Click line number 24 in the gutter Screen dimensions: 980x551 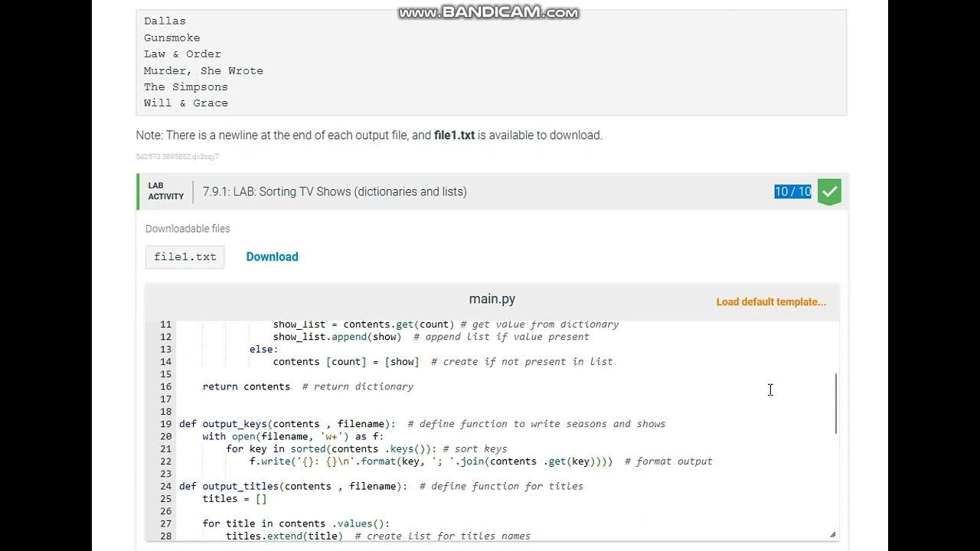tap(165, 486)
